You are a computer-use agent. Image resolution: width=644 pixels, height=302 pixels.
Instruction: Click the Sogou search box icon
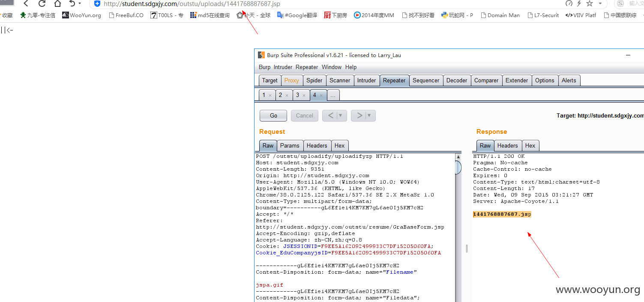[x=620, y=4]
